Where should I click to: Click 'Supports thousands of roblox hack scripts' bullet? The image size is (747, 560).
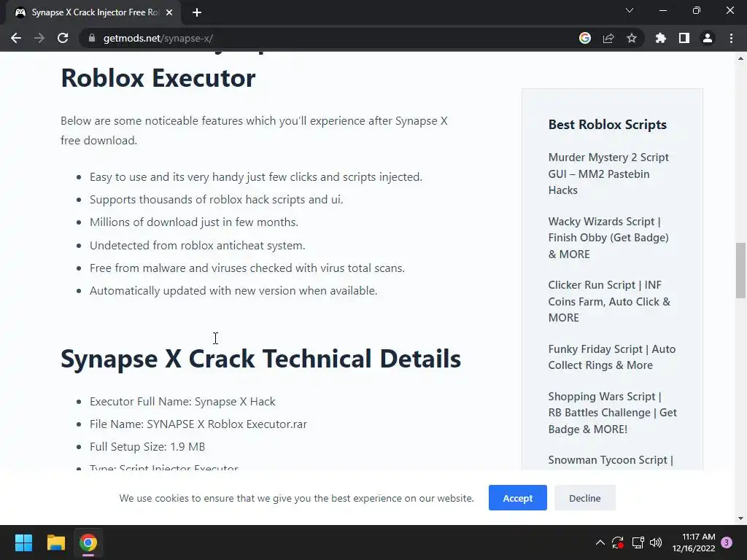tap(216, 200)
